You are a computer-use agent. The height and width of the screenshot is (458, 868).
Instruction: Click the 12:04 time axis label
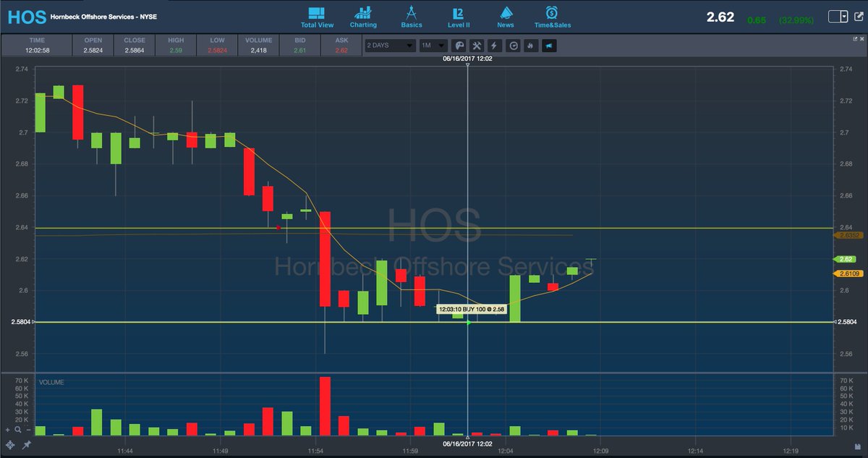point(505,450)
